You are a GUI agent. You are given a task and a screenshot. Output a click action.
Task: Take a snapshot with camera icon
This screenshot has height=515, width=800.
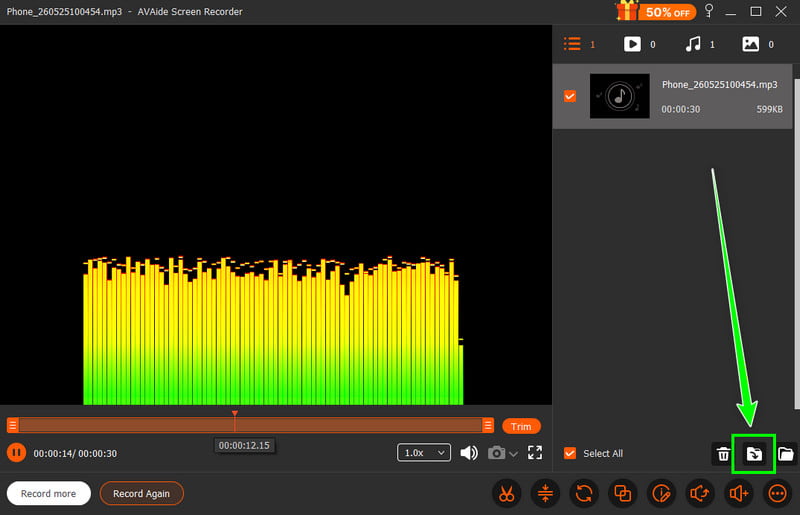[x=496, y=453]
